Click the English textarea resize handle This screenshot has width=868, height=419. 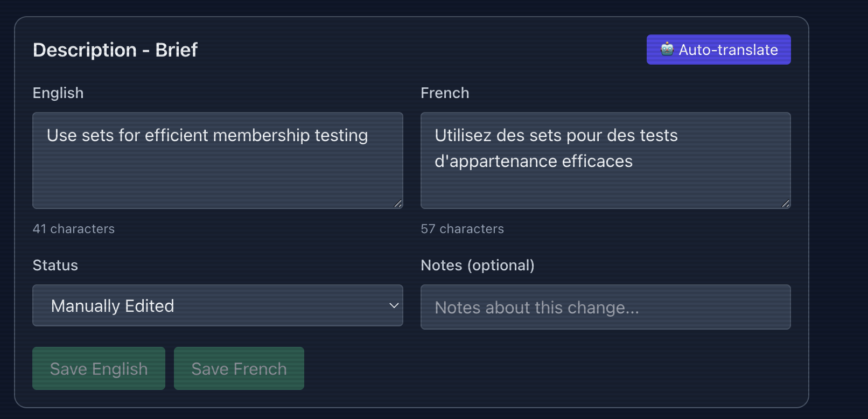[x=398, y=204]
